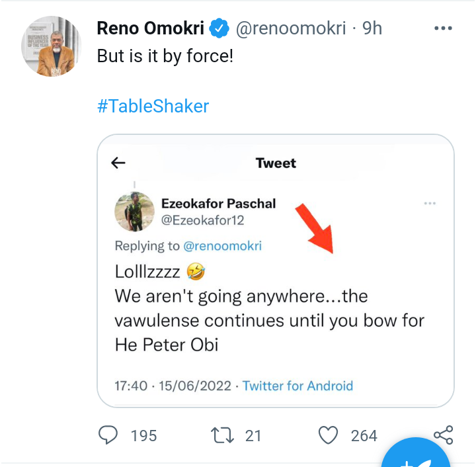Tap the share icon

coord(443,435)
